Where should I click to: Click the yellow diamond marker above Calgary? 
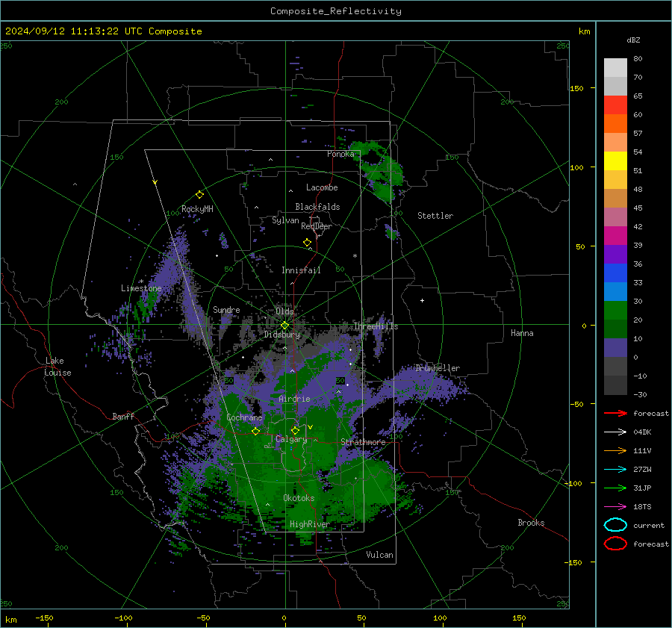[295, 430]
